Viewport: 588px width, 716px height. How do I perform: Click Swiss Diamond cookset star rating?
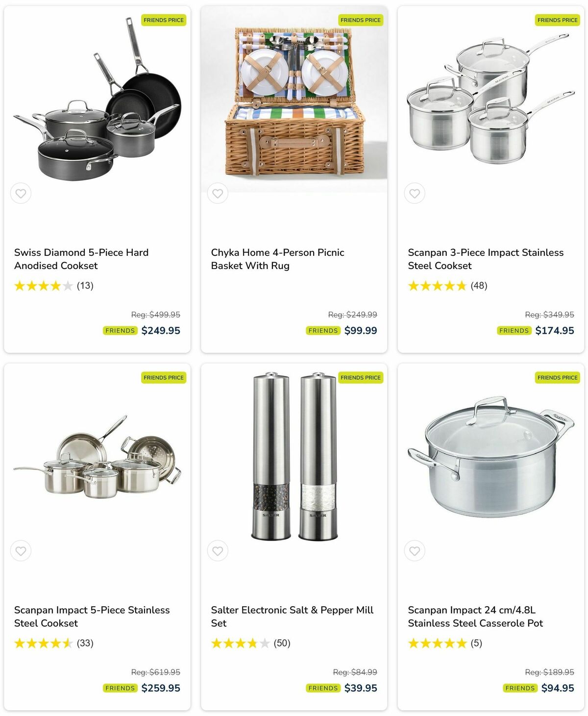(x=44, y=286)
